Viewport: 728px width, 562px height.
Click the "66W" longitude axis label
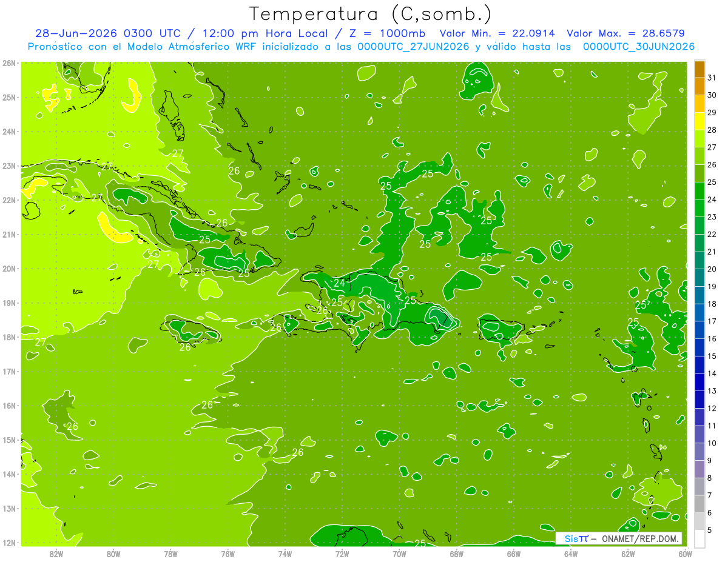(514, 554)
